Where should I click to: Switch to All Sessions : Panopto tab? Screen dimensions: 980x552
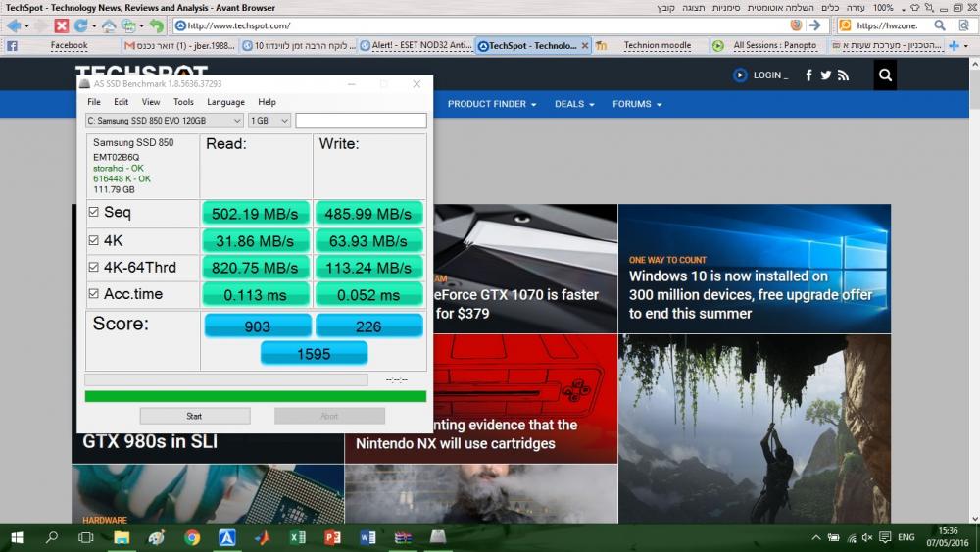click(x=767, y=46)
